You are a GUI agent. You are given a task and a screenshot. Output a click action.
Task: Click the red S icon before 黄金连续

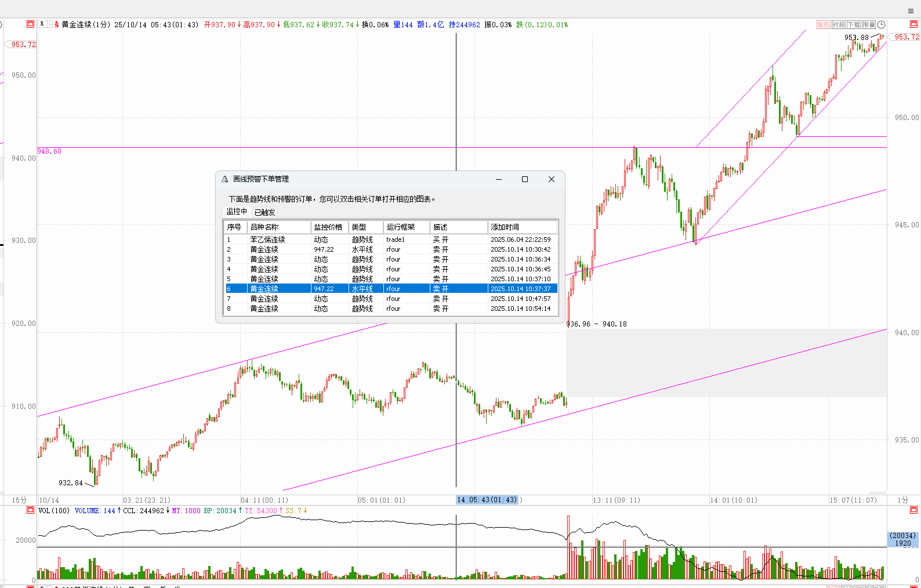click(x=56, y=25)
